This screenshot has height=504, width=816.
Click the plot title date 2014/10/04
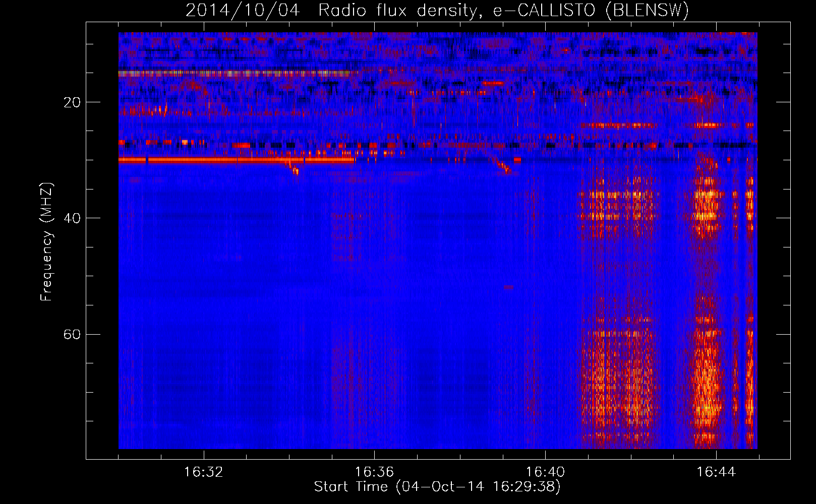(x=243, y=10)
